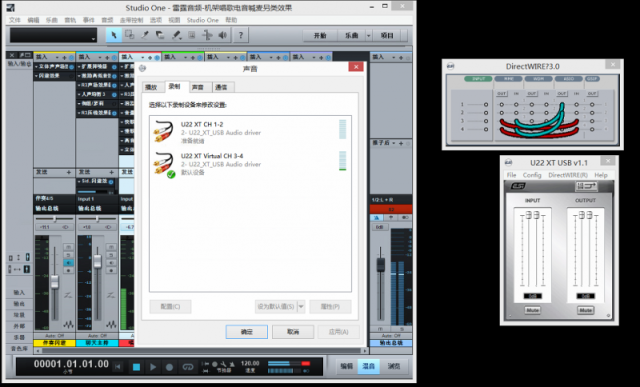Click the 120.00 tempo value in transport
This screenshot has height=387, width=640.
tap(250, 363)
